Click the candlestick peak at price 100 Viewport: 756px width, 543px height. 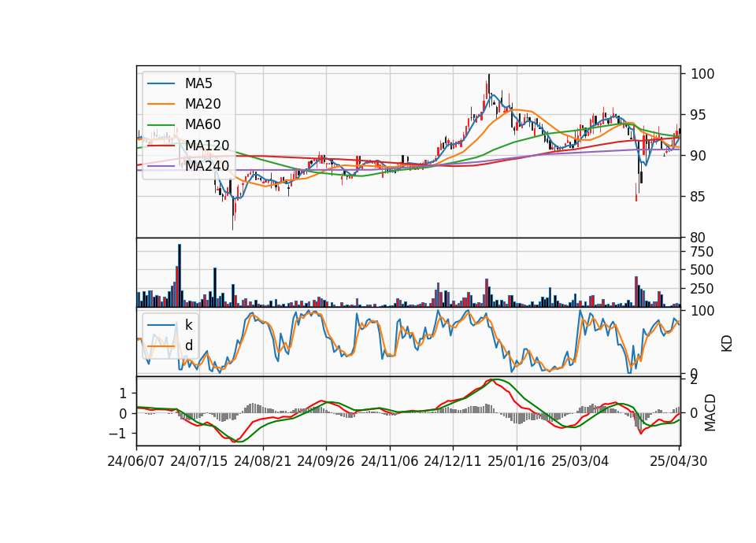488,84
